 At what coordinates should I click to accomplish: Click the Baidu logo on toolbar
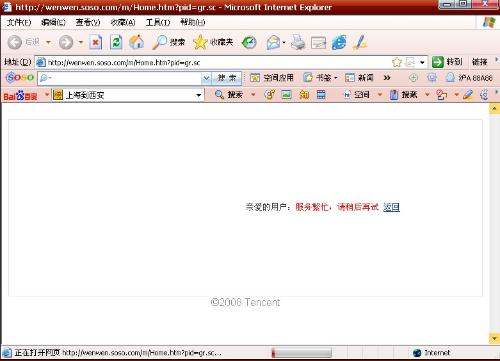pos(20,96)
